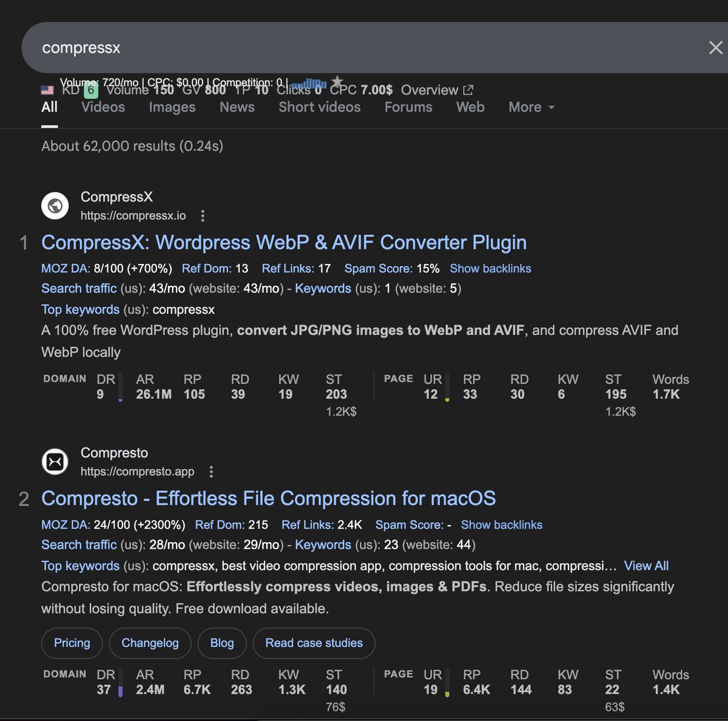Screen dimensions: 728x721
Task: Open the Forums search tab
Action: 408,107
